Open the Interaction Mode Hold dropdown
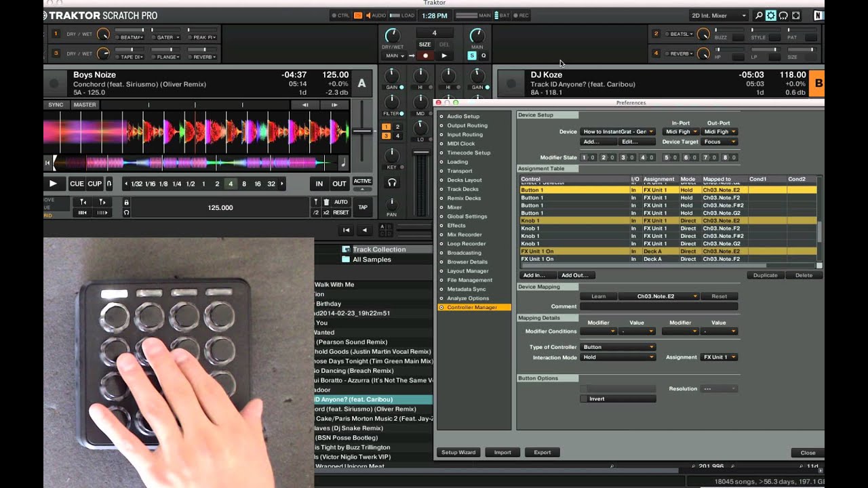The height and width of the screenshot is (488, 868). click(x=618, y=357)
